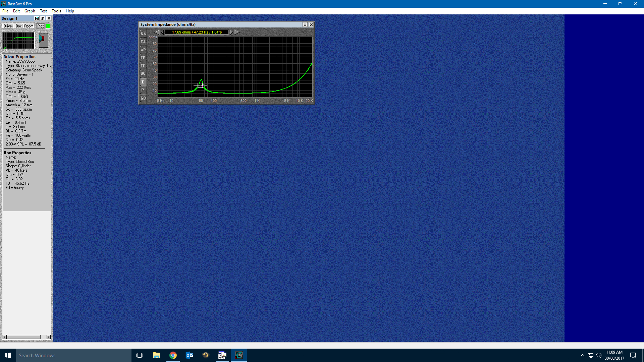Select the AP graph button
The image size is (644, 362).
point(143,50)
